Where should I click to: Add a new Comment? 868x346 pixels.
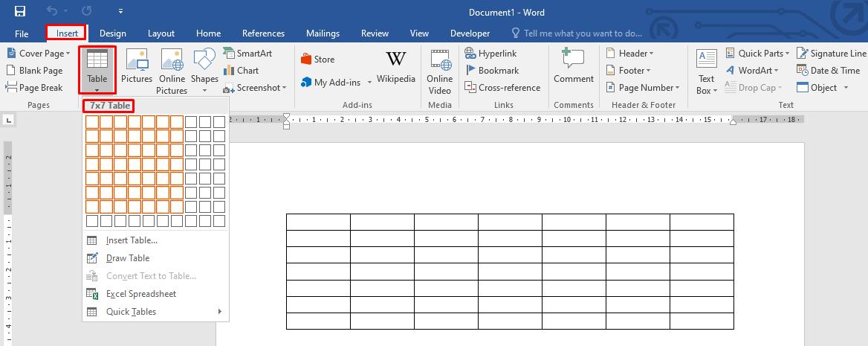tap(573, 67)
